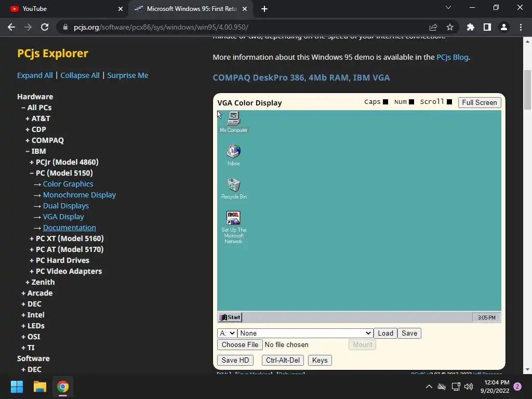Open Dual Displays link

click(66, 206)
